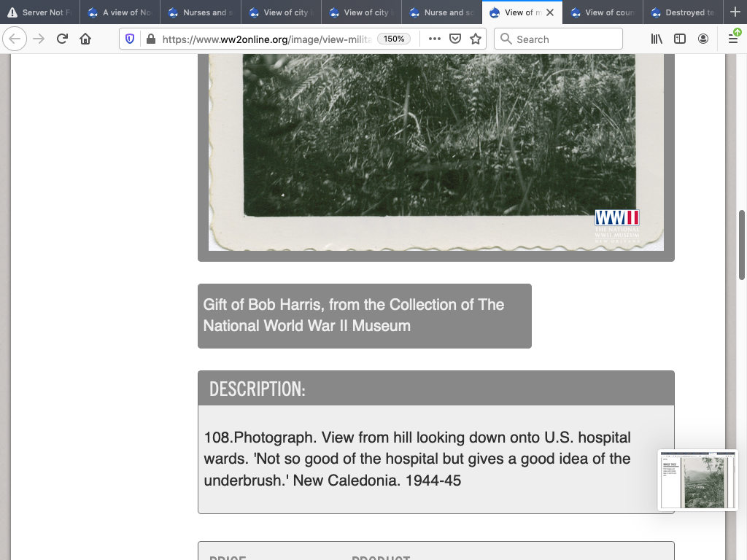
Task: Switch to the 'Server Not Found' tab
Action: [x=40, y=12]
